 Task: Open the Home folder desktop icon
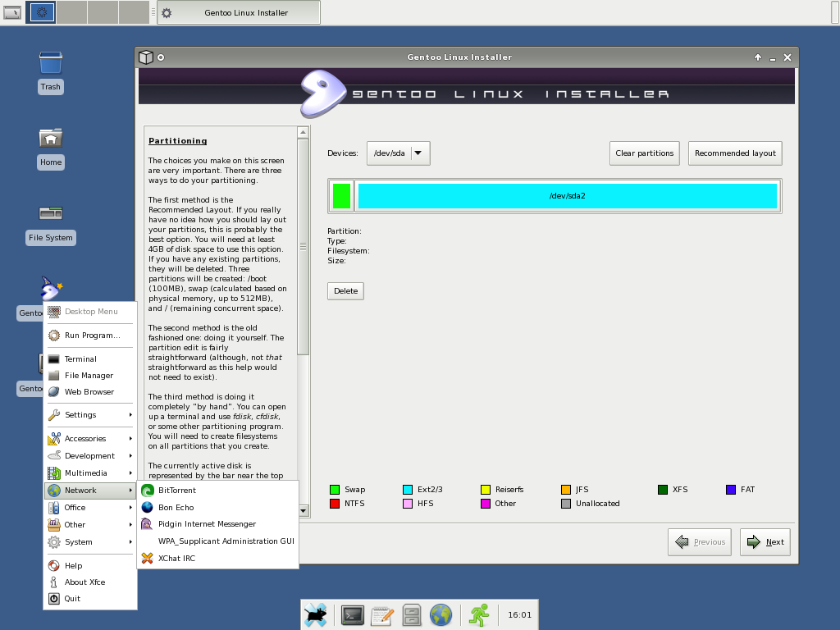click(x=51, y=138)
